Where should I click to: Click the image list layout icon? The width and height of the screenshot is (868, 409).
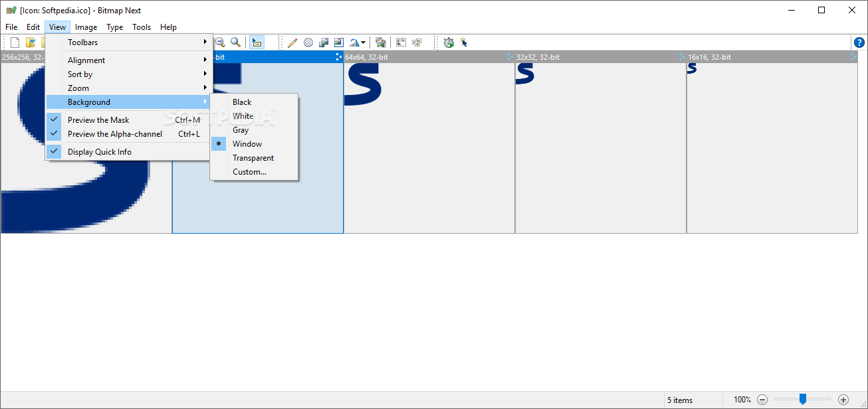pos(401,42)
